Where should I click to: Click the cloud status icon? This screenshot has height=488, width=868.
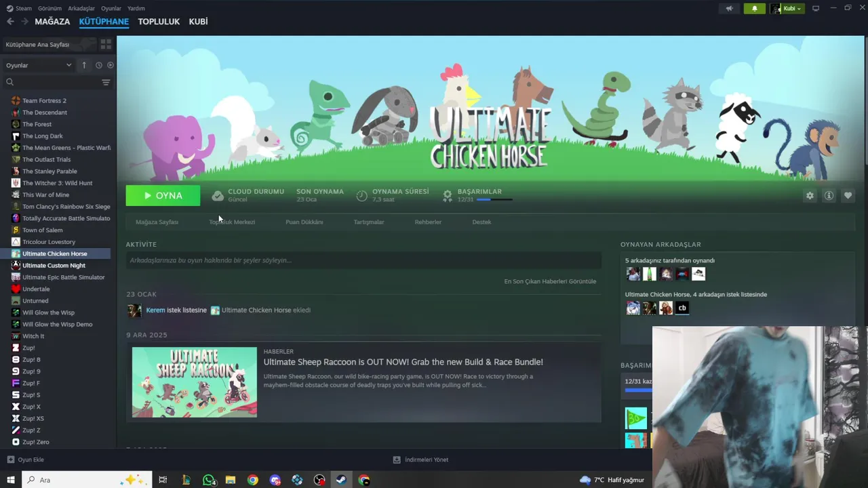click(x=218, y=196)
